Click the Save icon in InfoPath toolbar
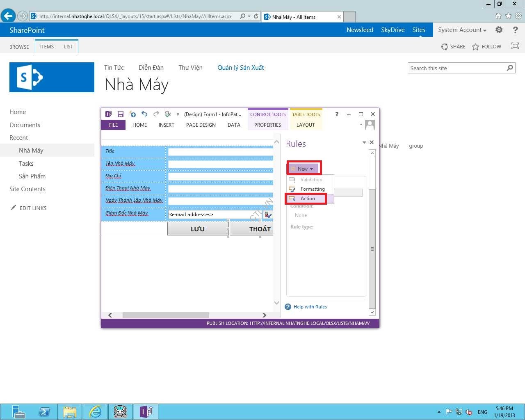 [121, 114]
